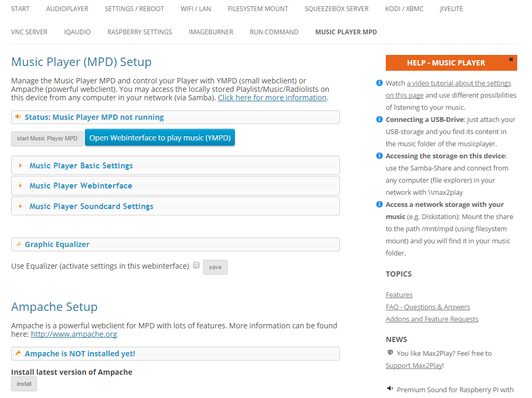Select the MUSIC PLAYER MPD tab
The image size is (532, 398).
coord(346,32)
